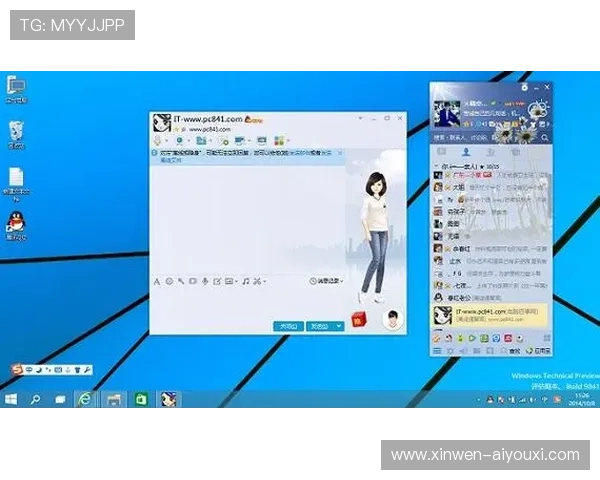The image size is (600, 480).
Task: Click the voice message microphone icon
Action: (205, 282)
